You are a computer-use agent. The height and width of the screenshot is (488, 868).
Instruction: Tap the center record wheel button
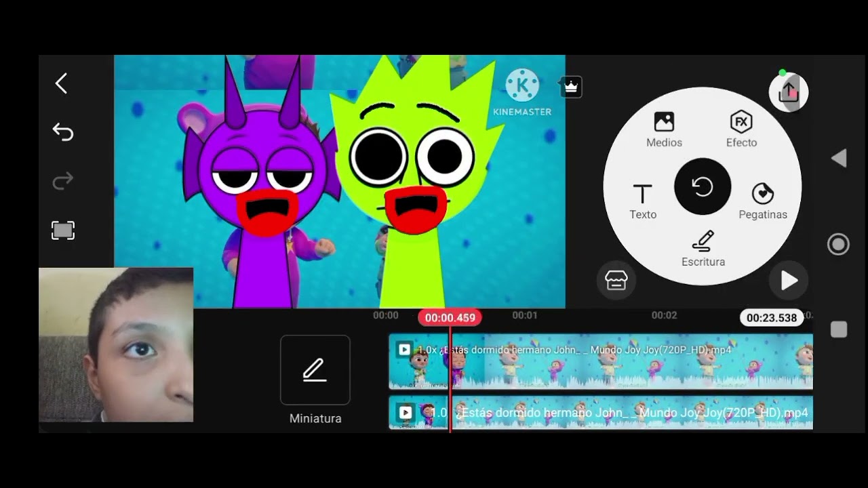coord(703,186)
